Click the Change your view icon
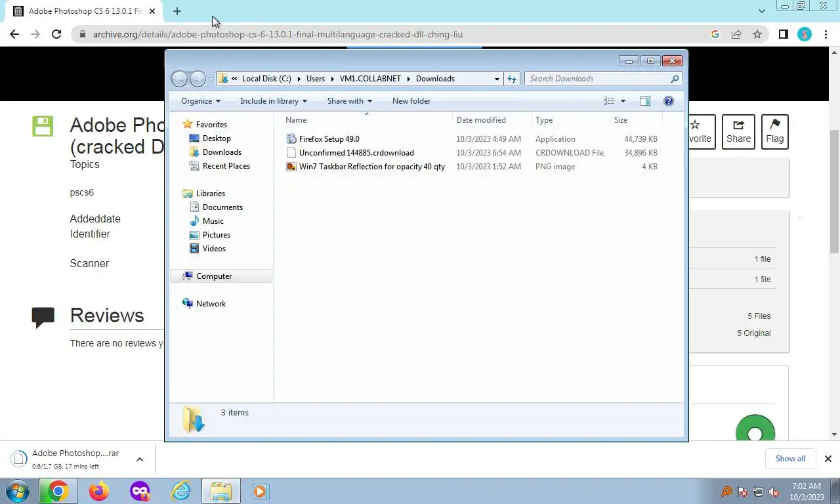This screenshot has width=840, height=504. pyautogui.click(x=609, y=101)
